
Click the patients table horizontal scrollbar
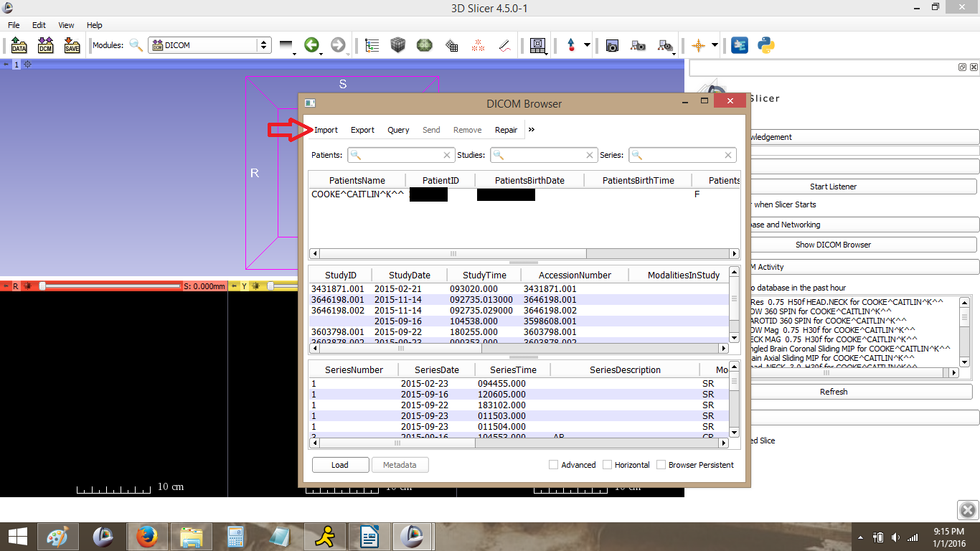(x=524, y=254)
